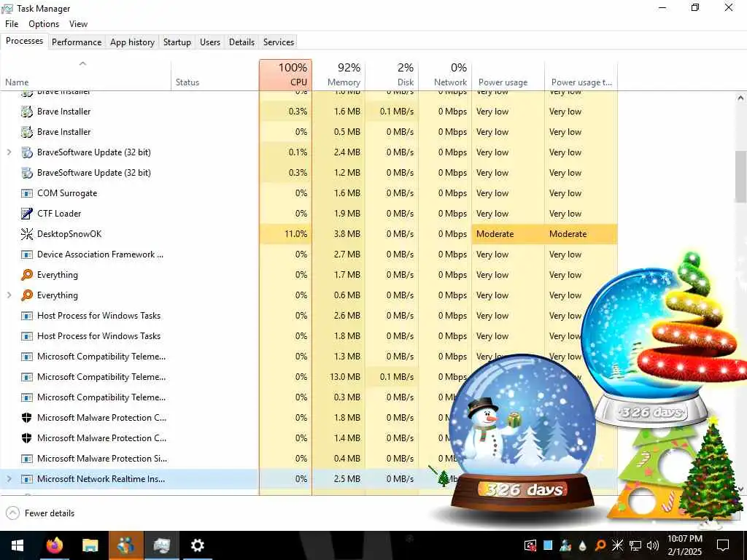Click the BraveSoftware Update icon at 2.4 MB
Screen dimensions: 747x560
pos(27,152)
